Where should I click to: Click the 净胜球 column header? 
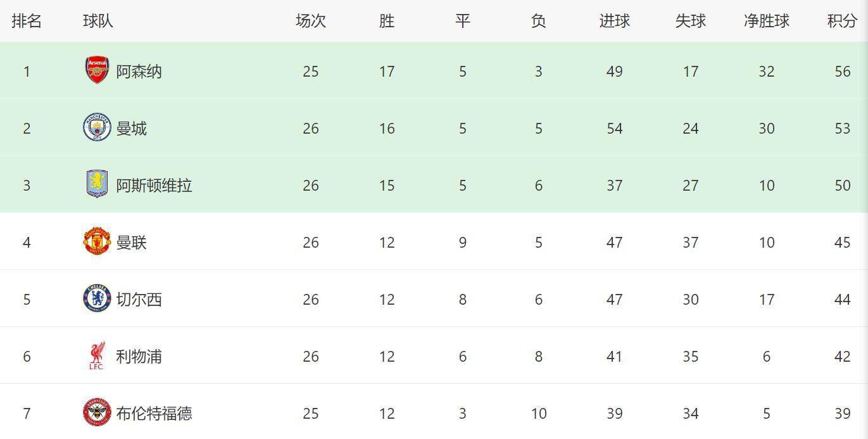click(766, 21)
